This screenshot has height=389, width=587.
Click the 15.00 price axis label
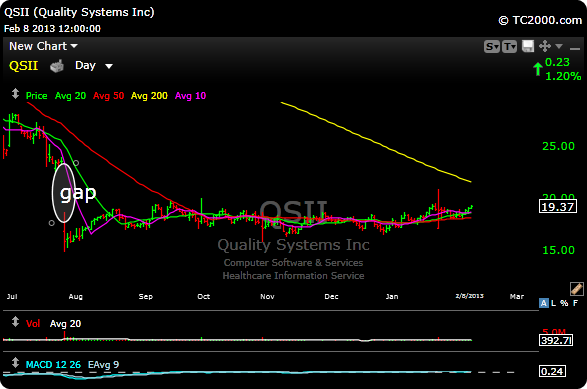(x=559, y=250)
